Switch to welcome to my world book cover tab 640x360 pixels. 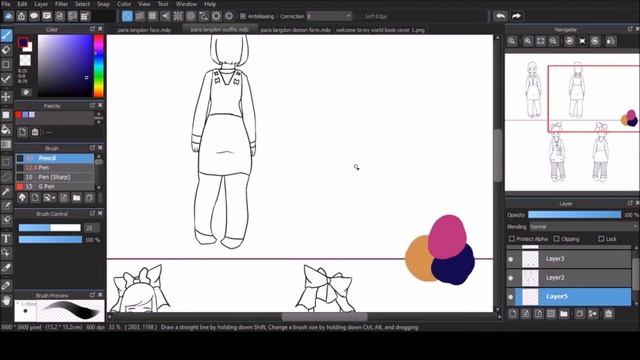pyautogui.click(x=380, y=30)
